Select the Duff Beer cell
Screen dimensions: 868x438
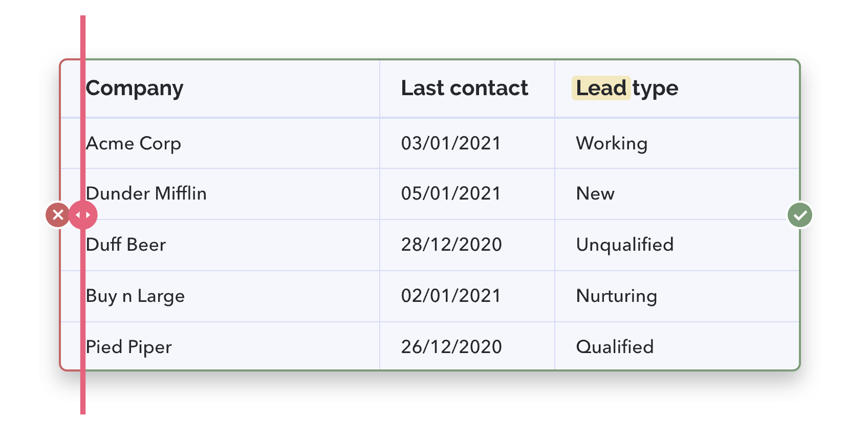[x=220, y=245]
